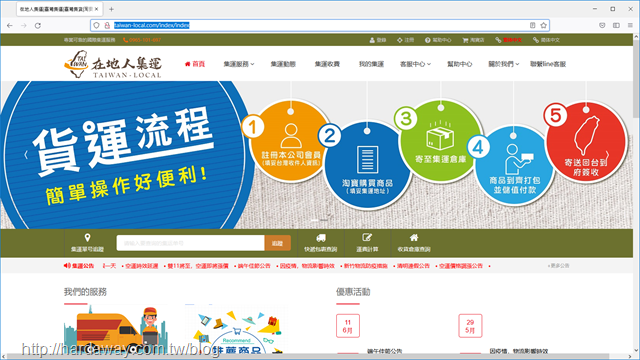Screen dimensions: 640x360
Task: Open the Recommend 推薦商品 thumbnail
Action: tap(236, 329)
